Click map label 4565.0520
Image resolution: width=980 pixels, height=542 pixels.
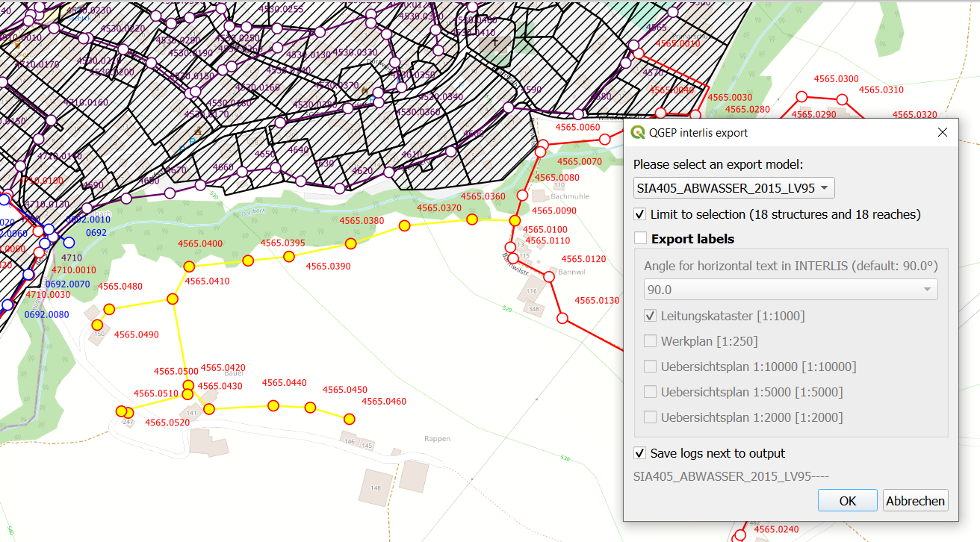[x=167, y=423]
